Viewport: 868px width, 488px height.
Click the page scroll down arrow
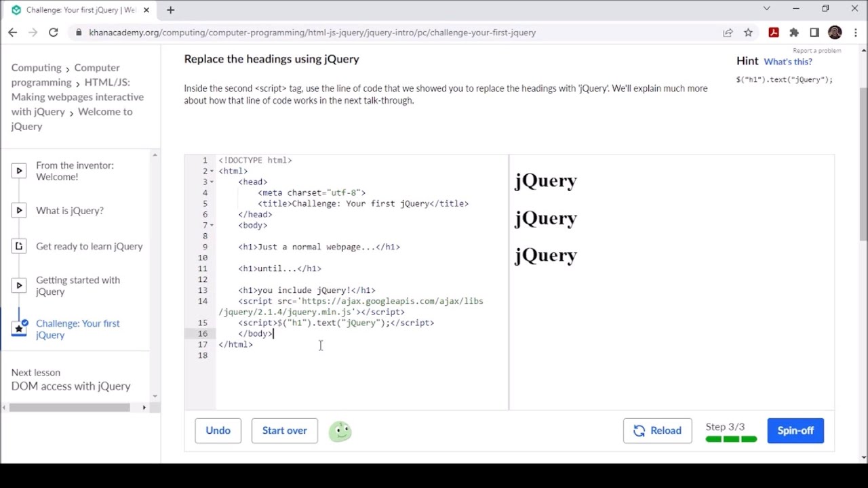[863, 457]
